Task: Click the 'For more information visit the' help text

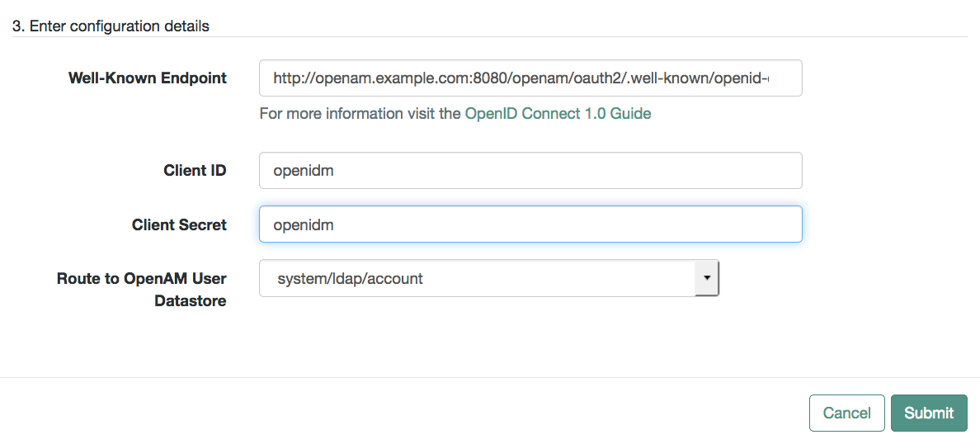Action: click(360, 114)
